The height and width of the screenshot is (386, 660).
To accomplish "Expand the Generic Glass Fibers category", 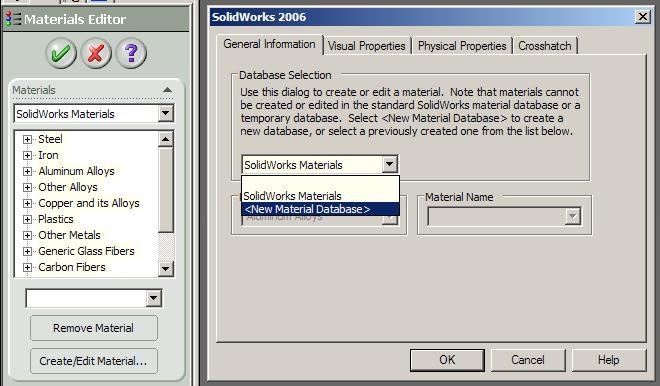I will pos(27,251).
